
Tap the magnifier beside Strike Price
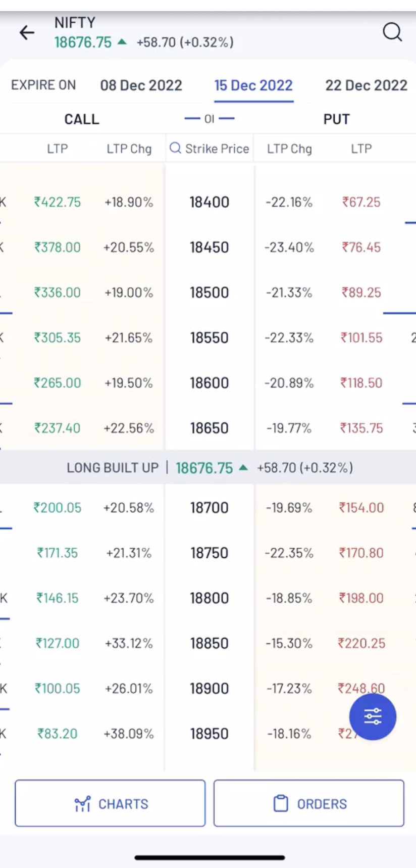[x=175, y=148]
